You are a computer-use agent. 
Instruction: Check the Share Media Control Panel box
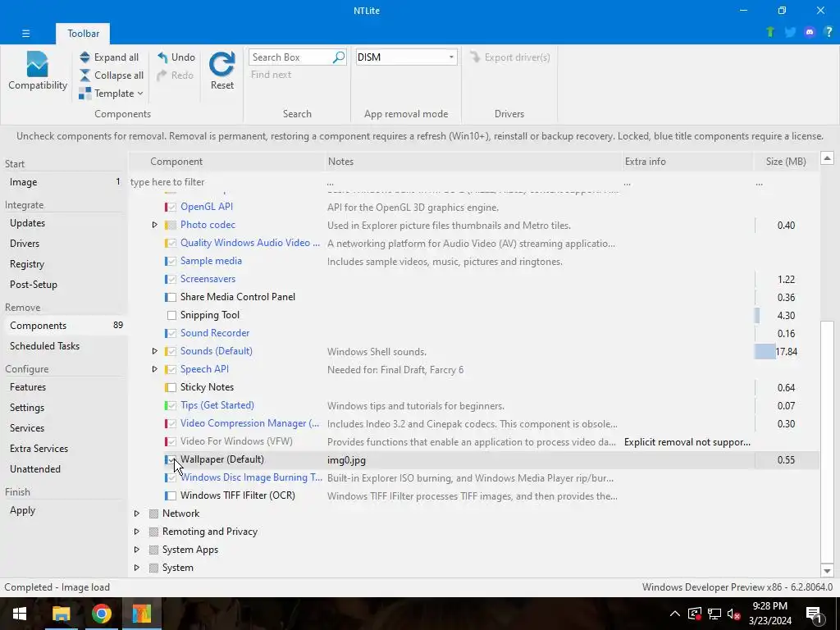171,297
